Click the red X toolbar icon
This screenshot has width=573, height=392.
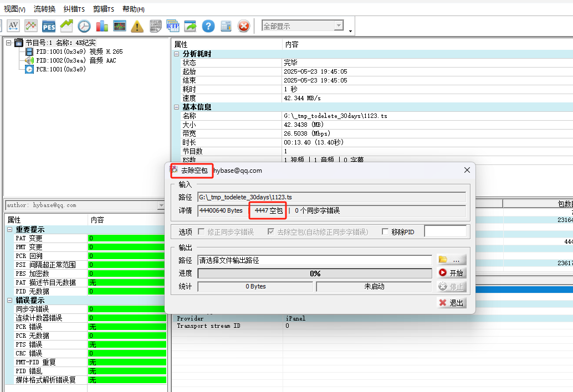point(243,26)
